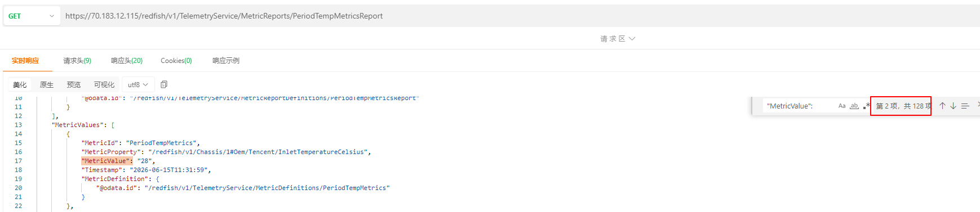Close the search find widget
Screen dimensions: 980x212
978,105
